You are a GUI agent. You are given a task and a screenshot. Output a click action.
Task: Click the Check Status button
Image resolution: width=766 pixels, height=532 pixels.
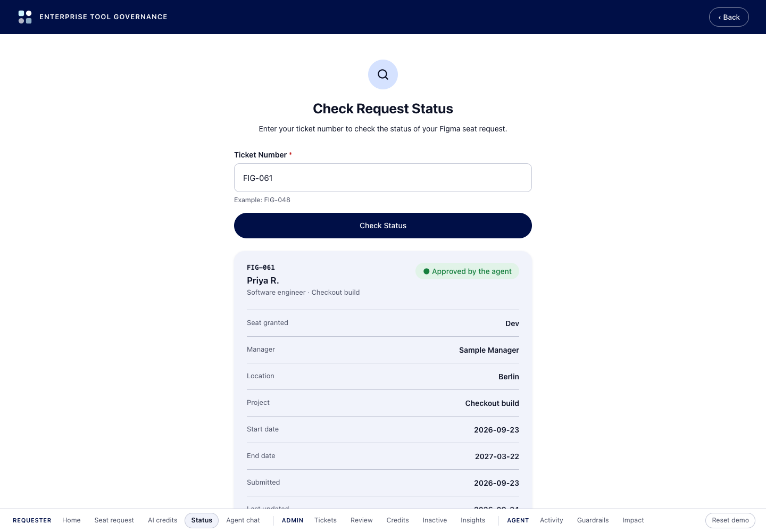pos(383,226)
